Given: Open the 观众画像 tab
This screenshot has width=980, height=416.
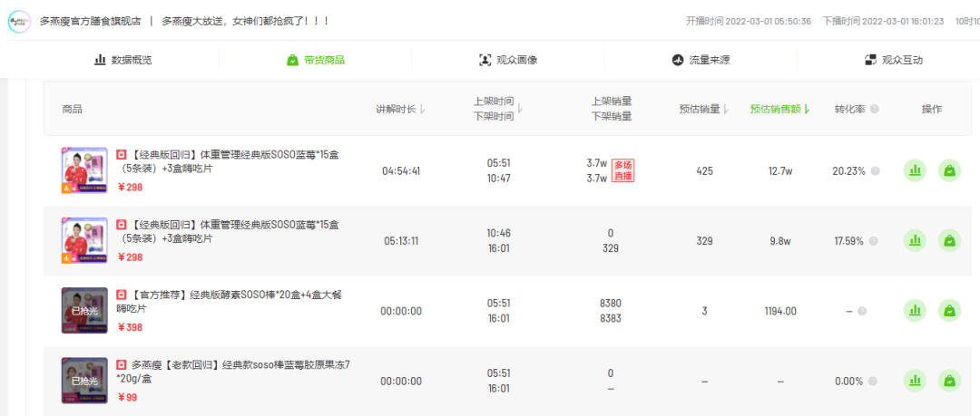Looking at the screenshot, I should pyautogui.click(x=508, y=60).
